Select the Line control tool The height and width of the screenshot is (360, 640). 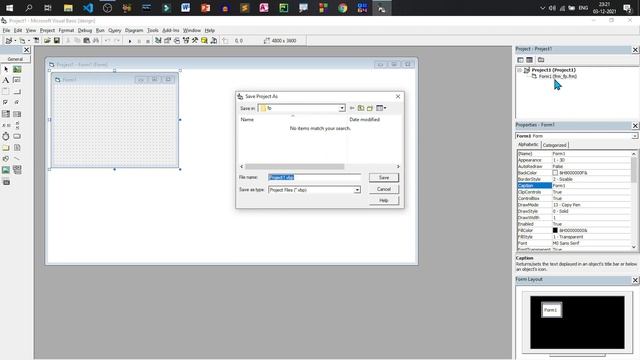coord(17,158)
